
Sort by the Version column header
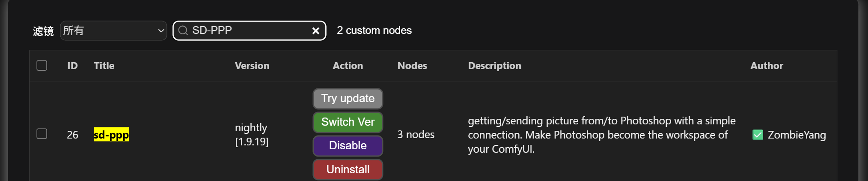pos(252,66)
